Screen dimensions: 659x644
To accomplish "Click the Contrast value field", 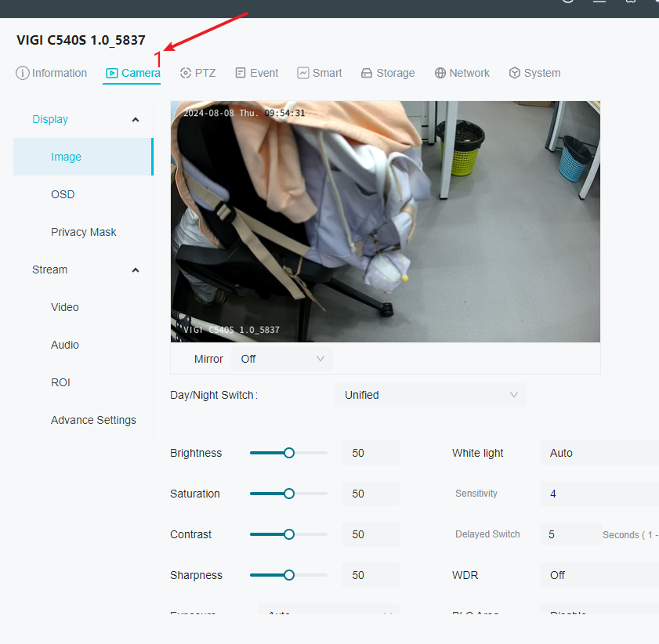I will click(x=371, y=534).
